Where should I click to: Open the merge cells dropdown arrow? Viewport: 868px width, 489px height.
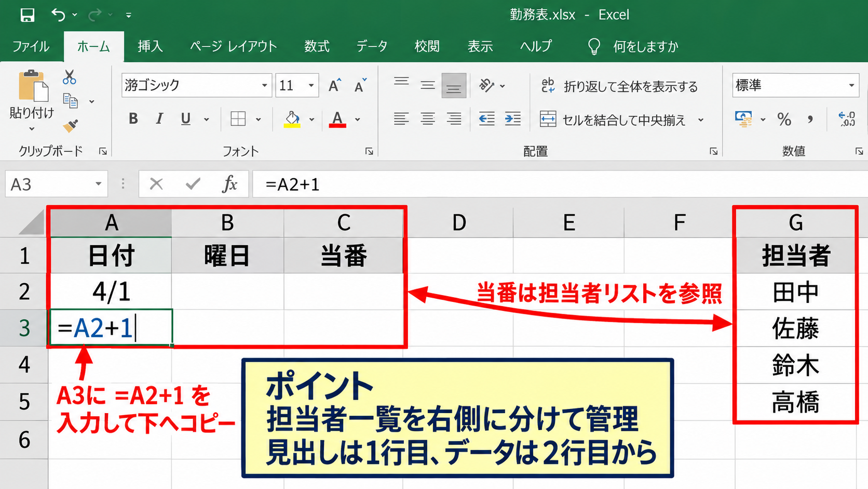pyautogui.click(x=701, y=120)
